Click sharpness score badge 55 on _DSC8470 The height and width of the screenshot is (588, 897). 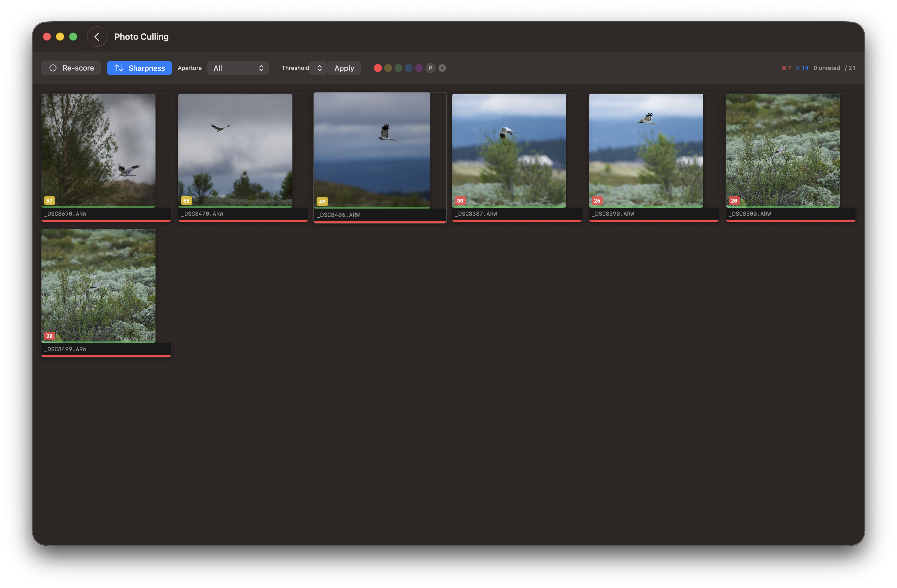click(186, 200)
